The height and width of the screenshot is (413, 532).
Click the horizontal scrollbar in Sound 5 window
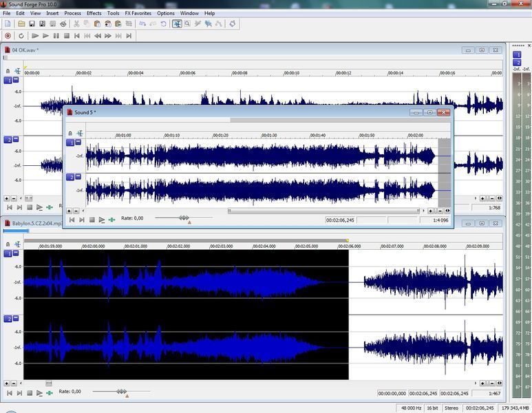click(x=323, y=211)
